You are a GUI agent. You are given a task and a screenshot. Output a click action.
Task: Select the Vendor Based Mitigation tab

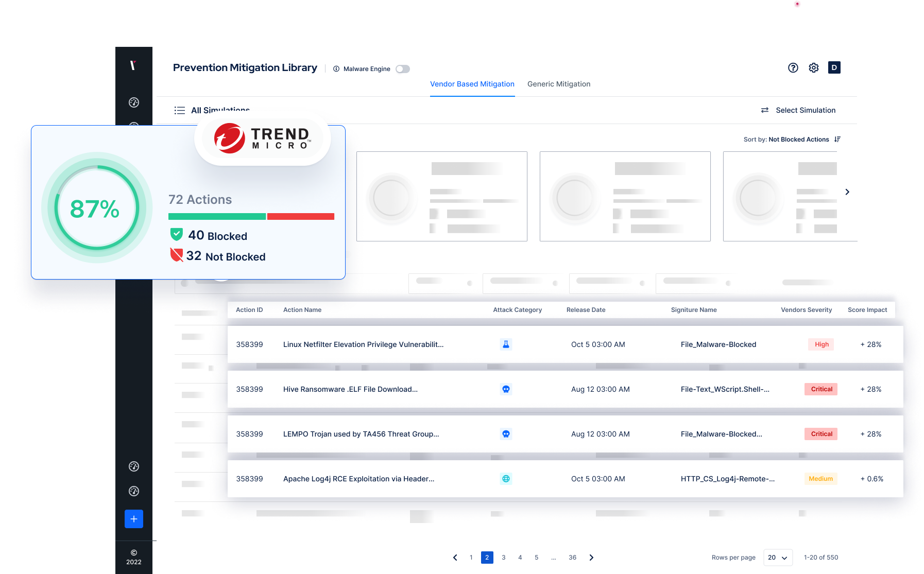point(472,84)
